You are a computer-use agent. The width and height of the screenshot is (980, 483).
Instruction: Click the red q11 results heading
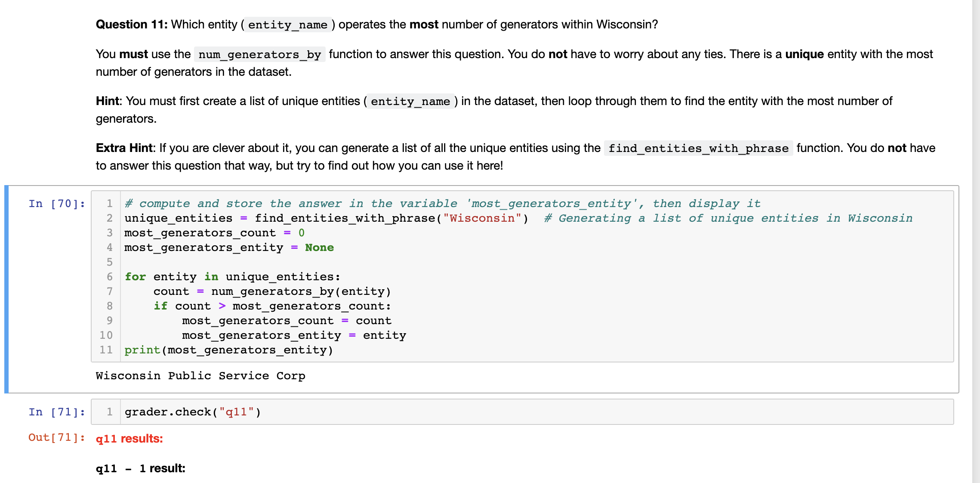pyautogui.click(x=129, y=439)
